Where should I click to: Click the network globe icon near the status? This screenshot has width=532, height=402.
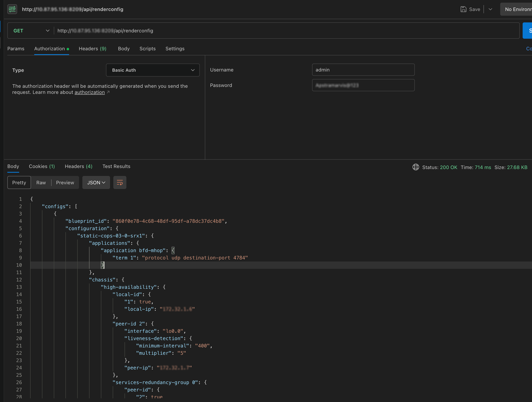[x=416, y=167]
